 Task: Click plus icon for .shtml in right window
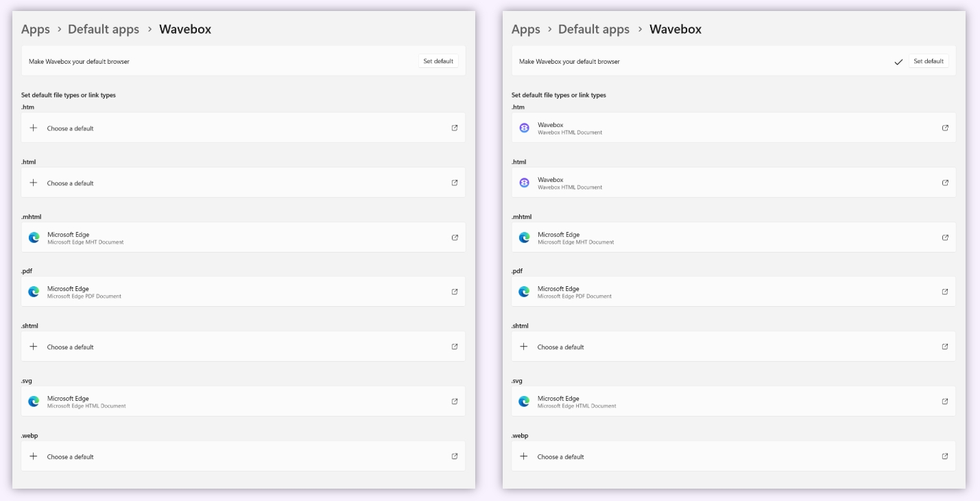524,347
